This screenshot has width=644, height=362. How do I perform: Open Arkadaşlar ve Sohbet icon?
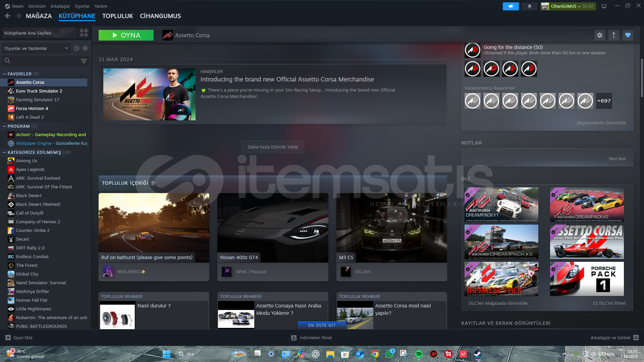click(636, 338)
